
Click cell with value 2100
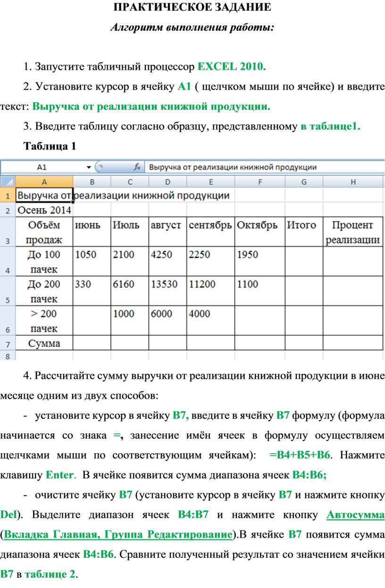[130, 262]
